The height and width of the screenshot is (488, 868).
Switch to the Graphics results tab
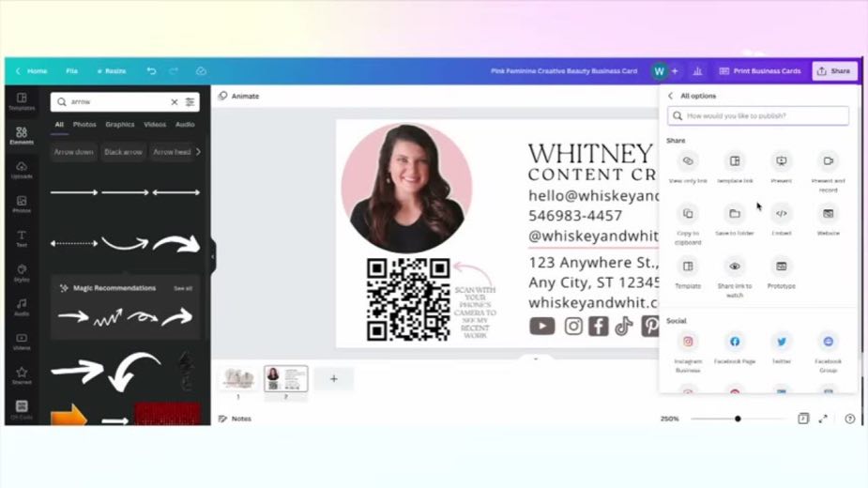120,125
